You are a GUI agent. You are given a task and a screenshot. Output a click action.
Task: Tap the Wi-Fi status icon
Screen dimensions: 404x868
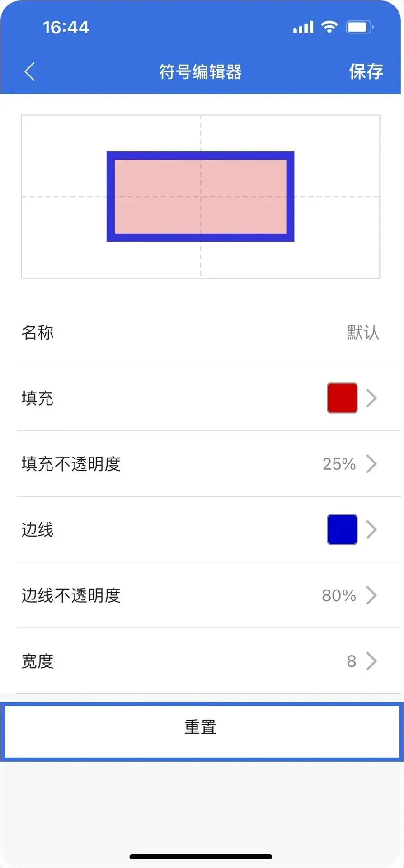pos(329,27)
